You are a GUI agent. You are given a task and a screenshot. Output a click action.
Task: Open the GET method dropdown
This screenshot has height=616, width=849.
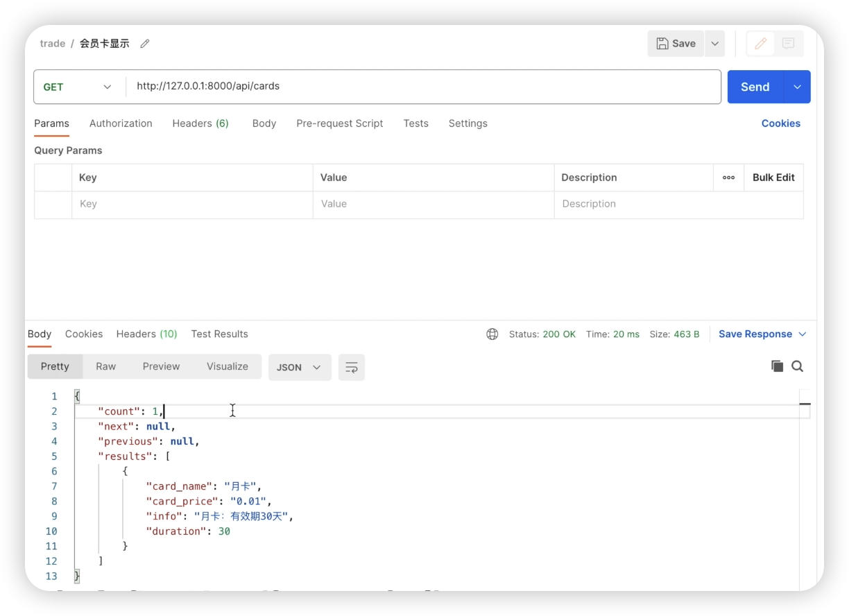pos(78,87)
